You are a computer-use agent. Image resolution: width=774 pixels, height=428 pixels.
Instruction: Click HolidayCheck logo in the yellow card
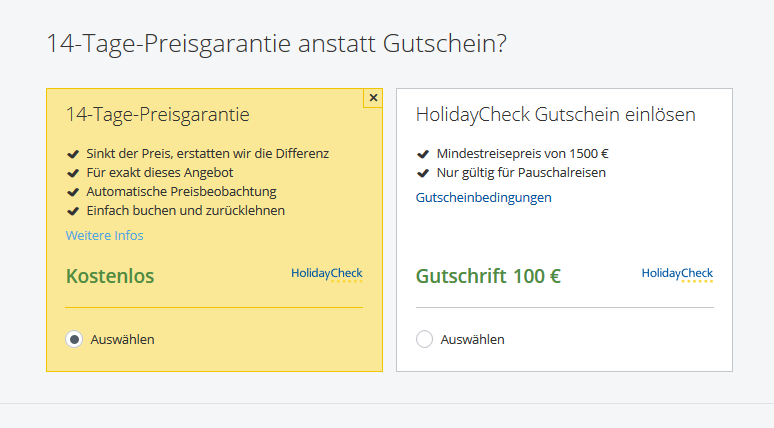point(327,274)
